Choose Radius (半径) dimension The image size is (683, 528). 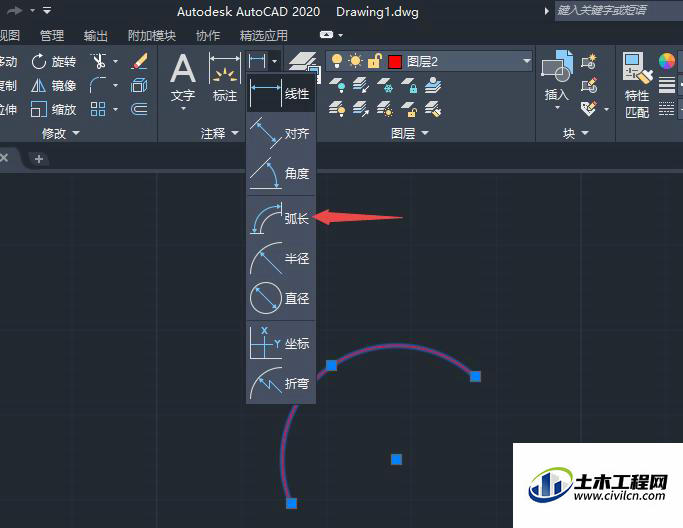tap(281, 258)
